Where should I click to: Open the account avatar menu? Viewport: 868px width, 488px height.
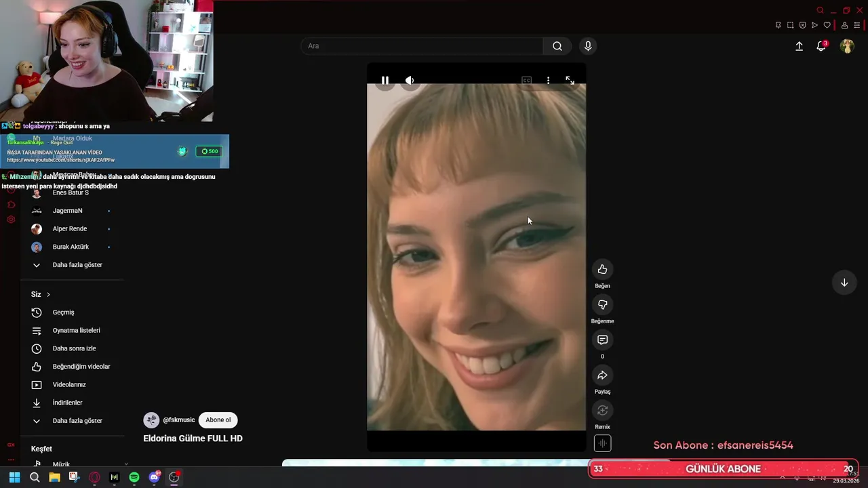847,46
